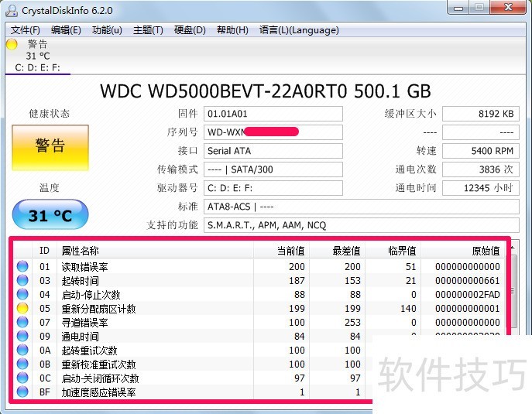532x414 pixels.
Task: Click the buffer size value 8192 KB
Action: pyautogui.click(x=481, y=114)
